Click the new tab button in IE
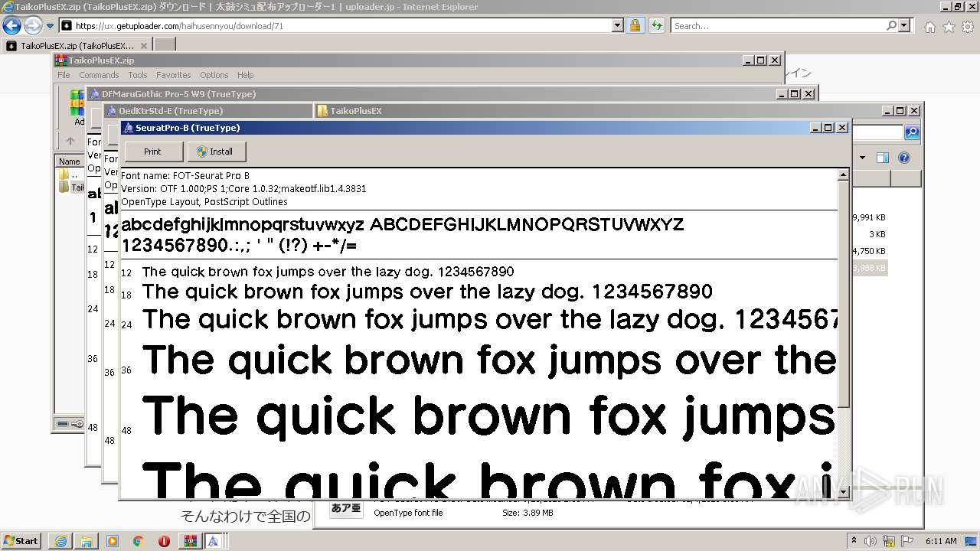 point(165,45)
